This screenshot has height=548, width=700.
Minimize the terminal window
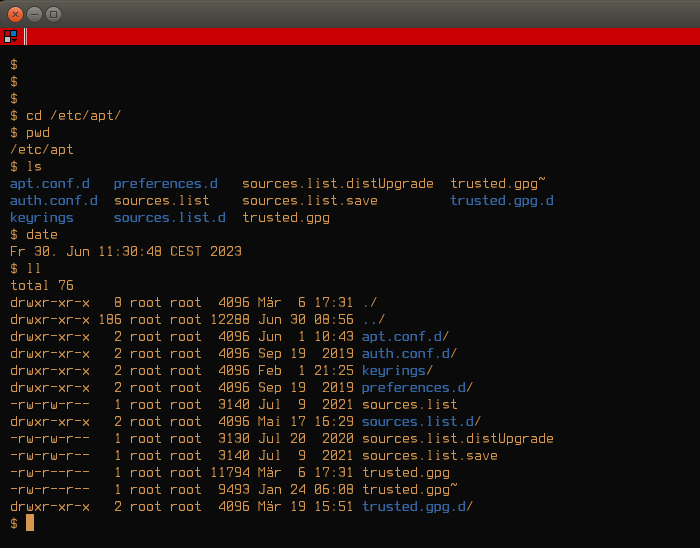click(x=34, y=14)
